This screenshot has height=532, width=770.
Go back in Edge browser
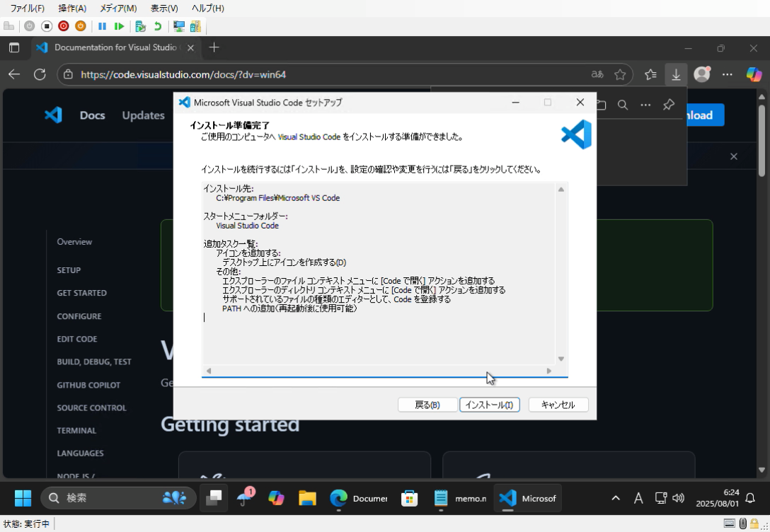[14, 74]
